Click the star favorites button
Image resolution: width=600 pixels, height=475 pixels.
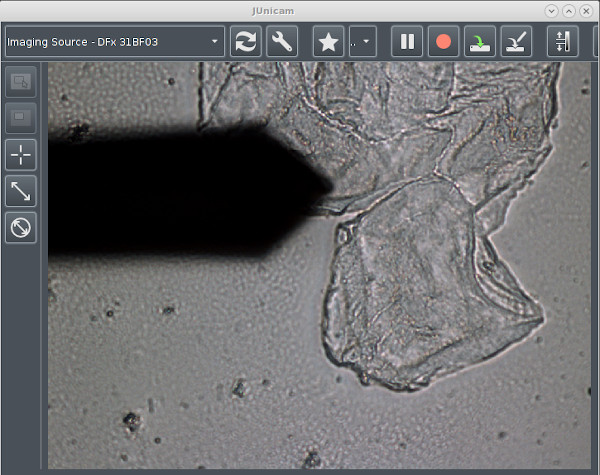(x=328, y=41)
